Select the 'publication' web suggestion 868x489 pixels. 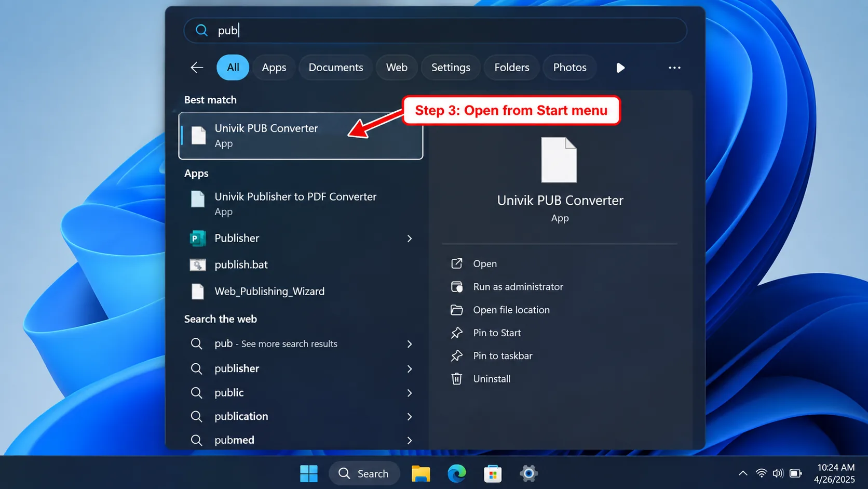tap(301, 416)
